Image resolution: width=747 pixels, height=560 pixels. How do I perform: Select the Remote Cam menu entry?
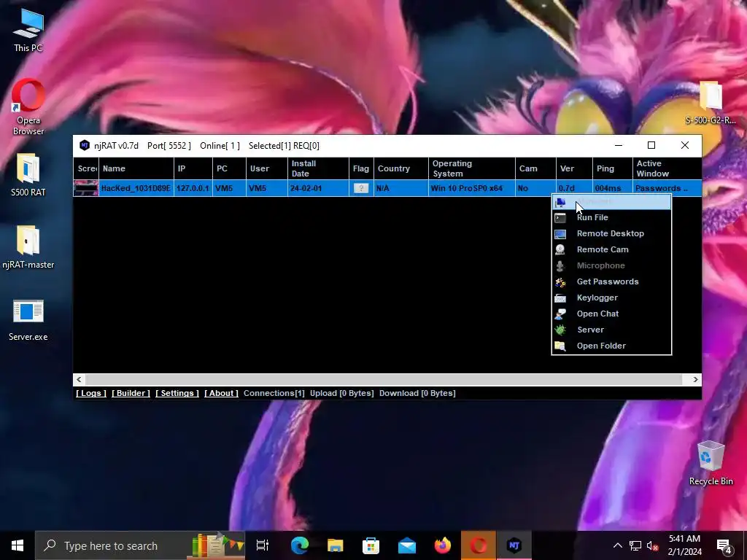(x=611, y=249)
